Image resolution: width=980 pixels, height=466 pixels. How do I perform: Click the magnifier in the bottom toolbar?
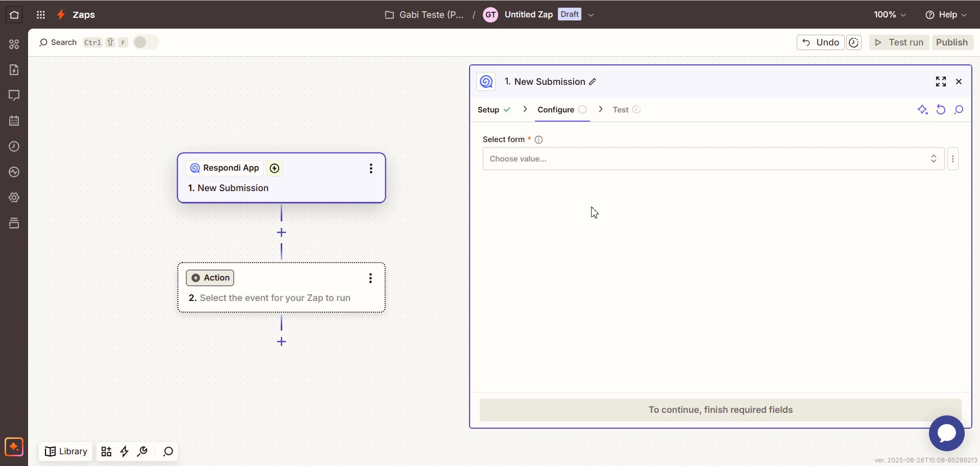tap(168, 452)
